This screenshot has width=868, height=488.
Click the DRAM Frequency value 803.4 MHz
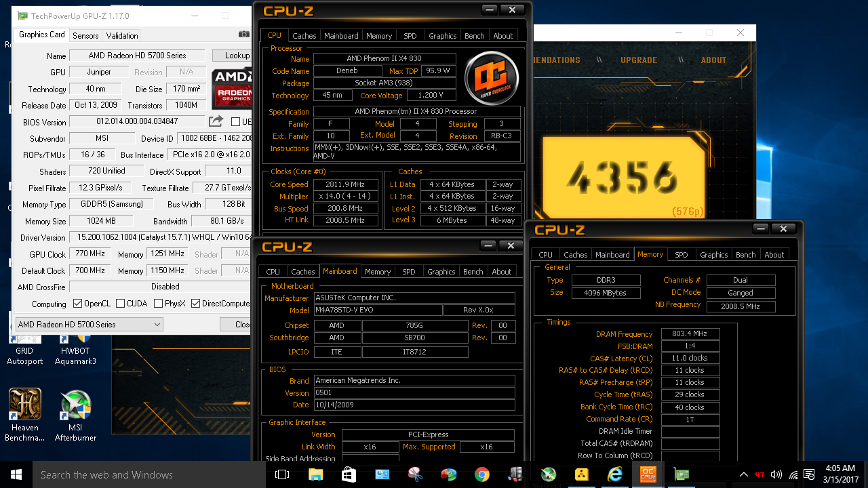690,334
